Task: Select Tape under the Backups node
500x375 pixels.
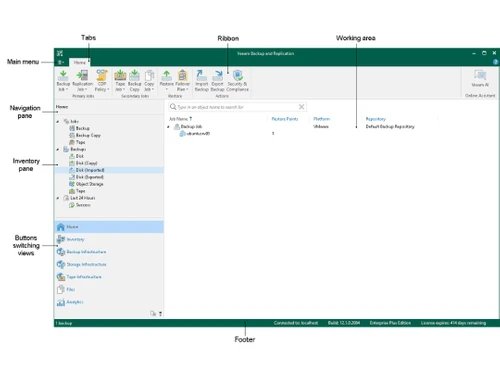Action: tap(77, 191)
